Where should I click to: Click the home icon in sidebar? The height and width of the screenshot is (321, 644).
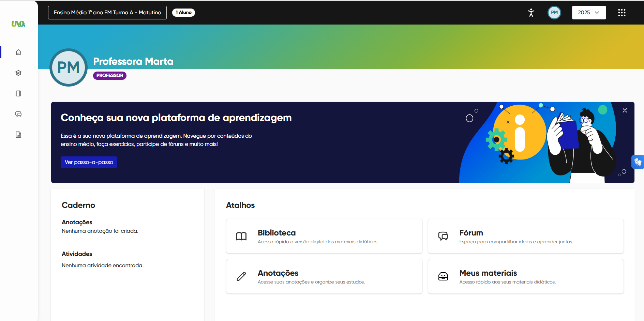pyautogui.click(x=18, y=52)
